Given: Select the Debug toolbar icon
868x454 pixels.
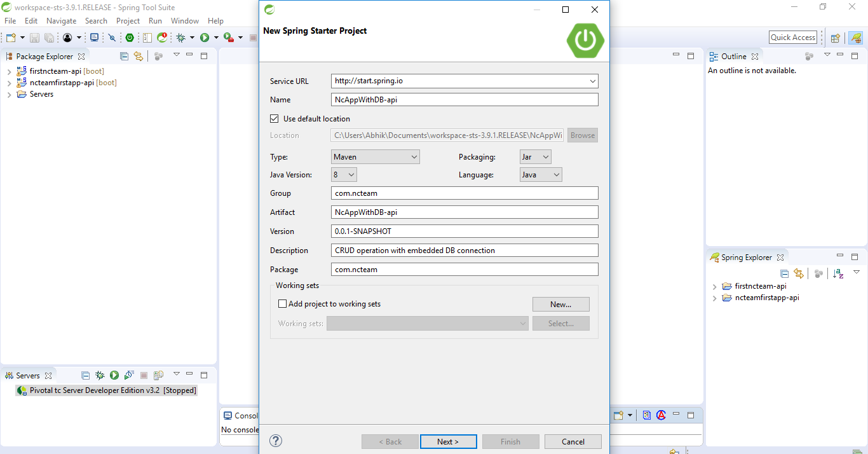Looking at the screenshot, I should [x=181, y=37].
